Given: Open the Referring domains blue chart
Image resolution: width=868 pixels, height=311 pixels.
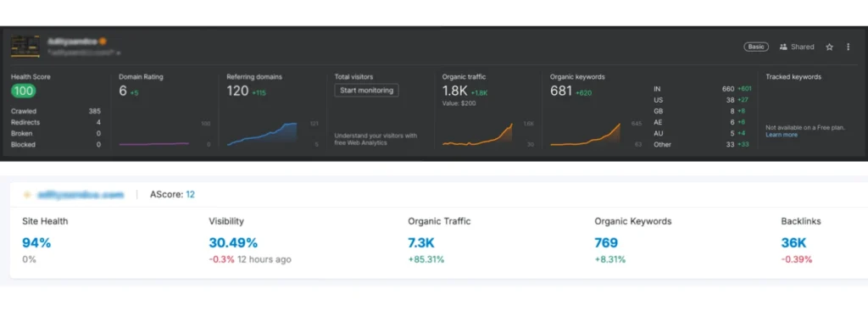Looking at the screenshot, I should point(263,135).
